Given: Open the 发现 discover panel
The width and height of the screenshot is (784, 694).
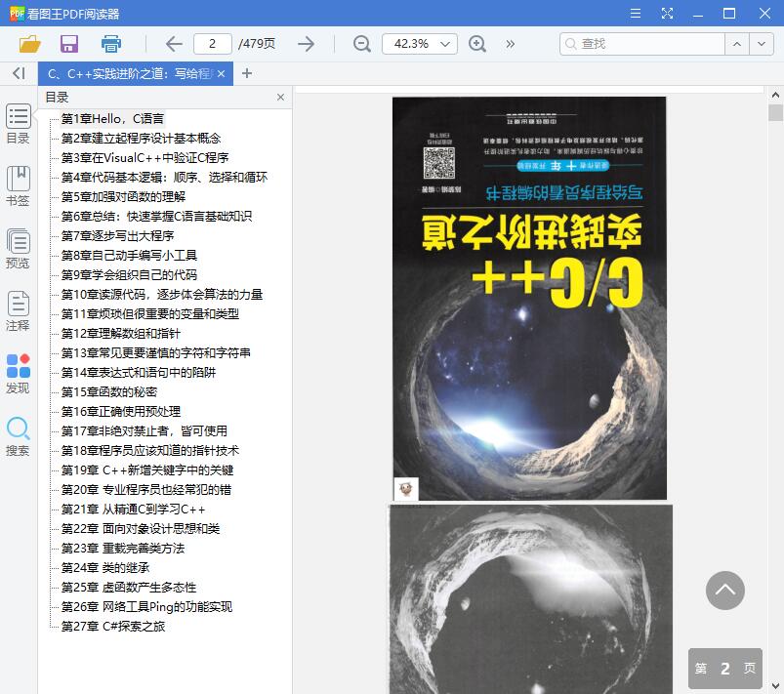Looking at the screenshot, I should point(18,374).
